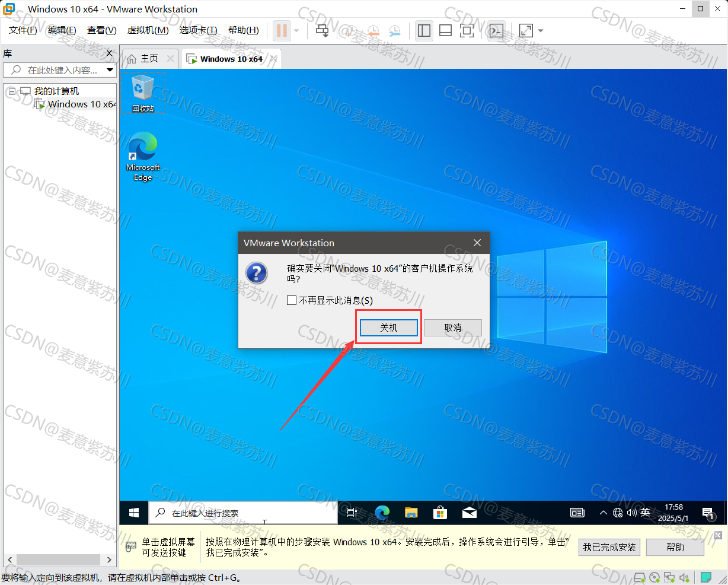Tick the 不再显示此消息(S) checkbox
The height and width of the screenshot is (585, 728).
point(292,300)
